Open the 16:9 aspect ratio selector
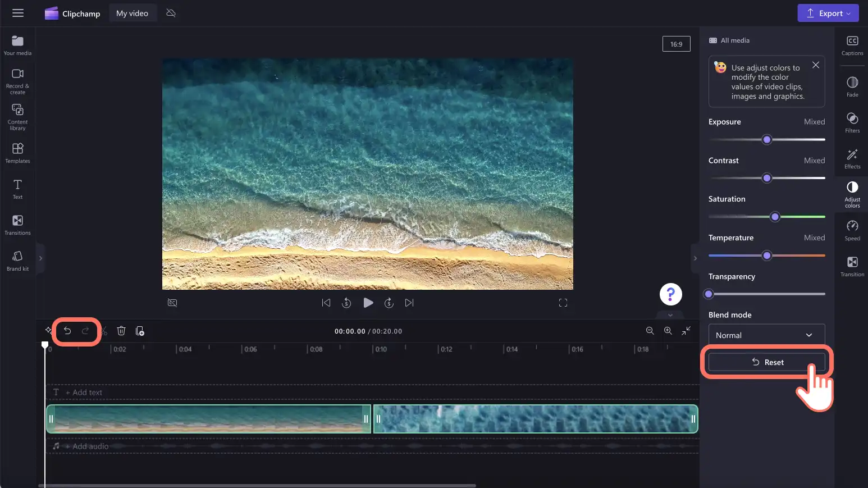This screenshot has height=488, width=868. (x=677, y=44)
